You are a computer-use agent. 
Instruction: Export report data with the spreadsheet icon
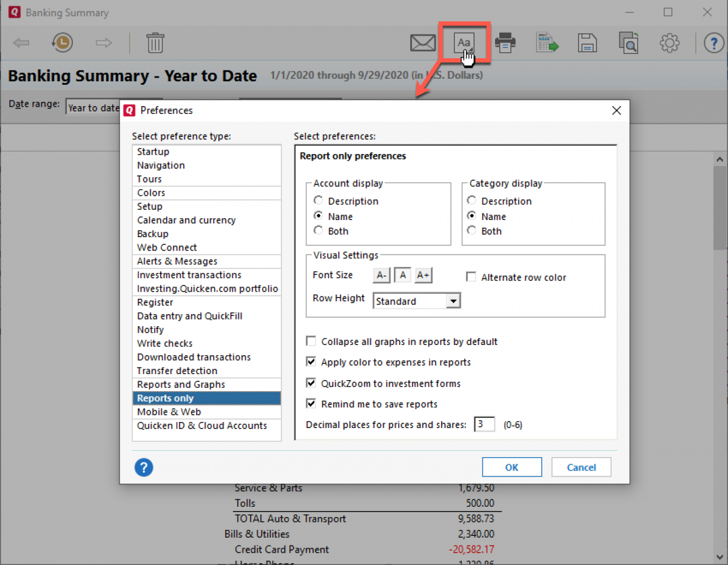[x=547, y=43]
